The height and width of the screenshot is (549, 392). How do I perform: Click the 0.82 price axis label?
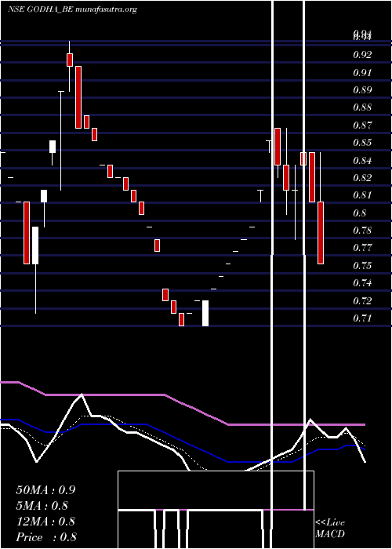[x=362, y=177]
